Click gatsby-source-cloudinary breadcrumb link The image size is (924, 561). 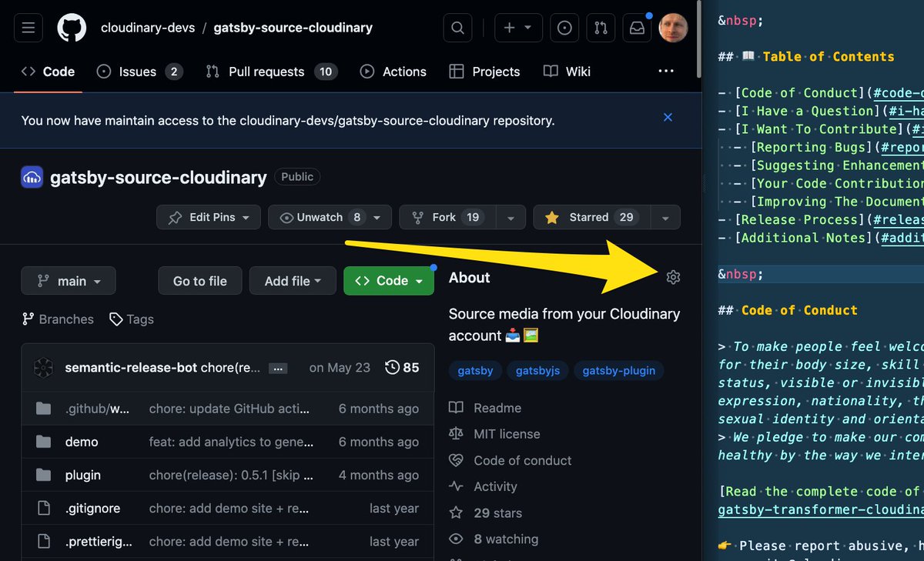293,28
